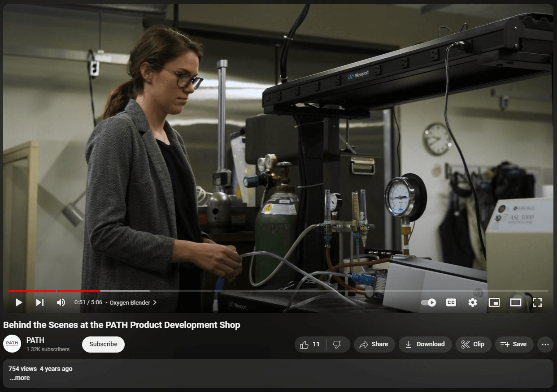Save video to a playlist

[514, 344]
